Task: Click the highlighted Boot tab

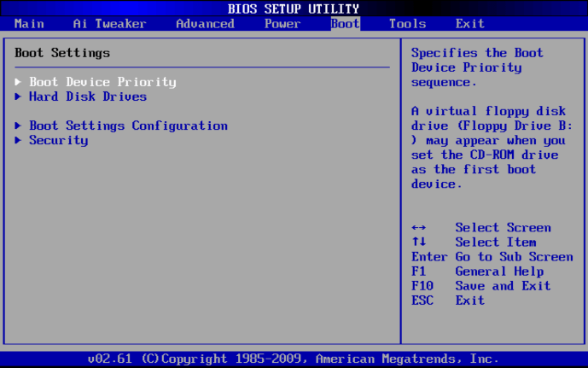Action: pyautogui.click(x=346, y=24)
